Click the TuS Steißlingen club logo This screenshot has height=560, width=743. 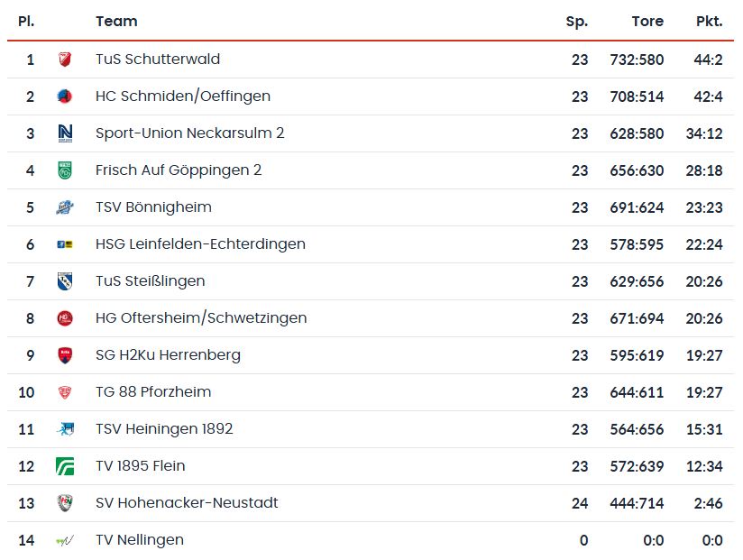[x=65, y=281]
